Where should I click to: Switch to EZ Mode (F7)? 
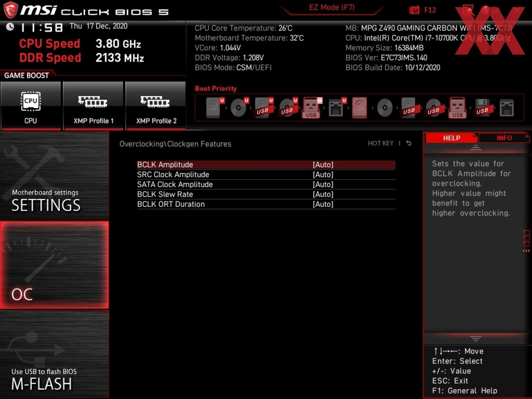(332, 7)
